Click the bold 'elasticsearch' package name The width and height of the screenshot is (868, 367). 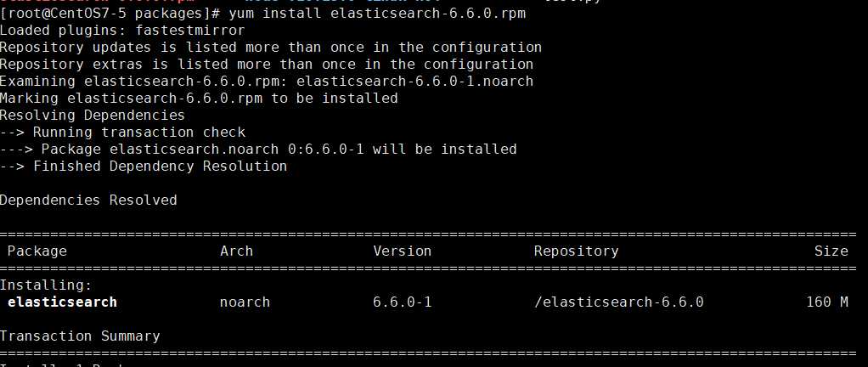pos(62,302)
